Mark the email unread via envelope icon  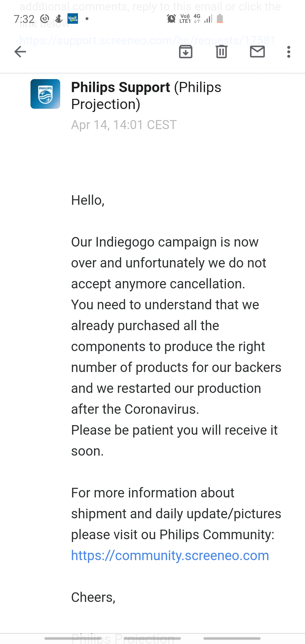coord(258,52)
